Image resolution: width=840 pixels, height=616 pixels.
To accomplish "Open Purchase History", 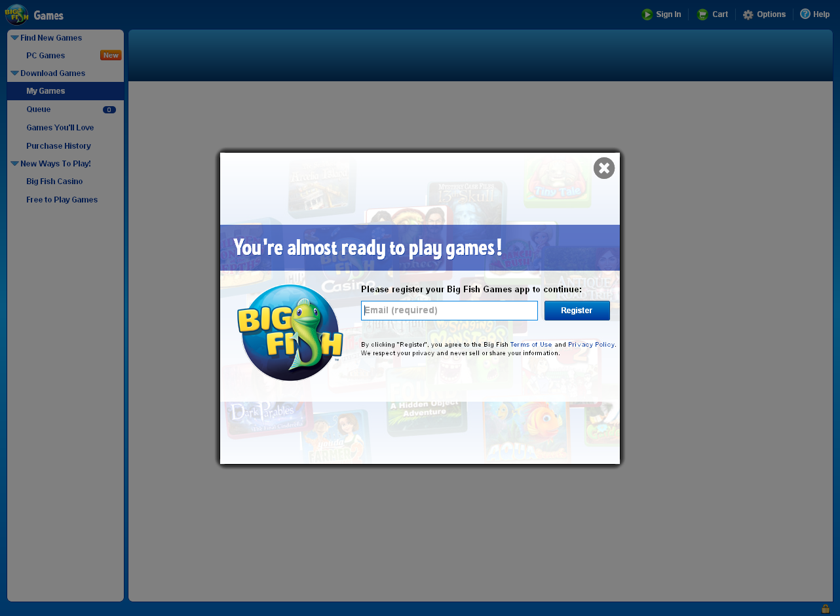I will tap(59, 146).
